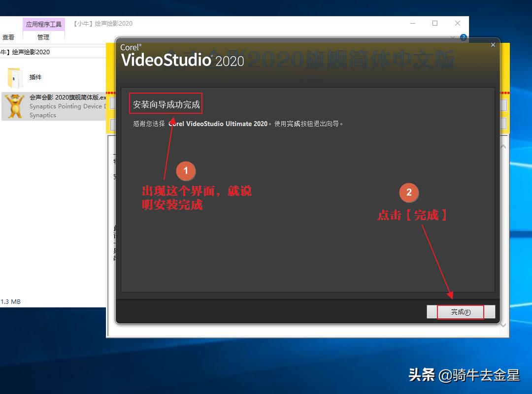Close the VideoStudio installer dialog
Image resolution: width=532 pixels, height=394 pixels.
pos(493,44)
